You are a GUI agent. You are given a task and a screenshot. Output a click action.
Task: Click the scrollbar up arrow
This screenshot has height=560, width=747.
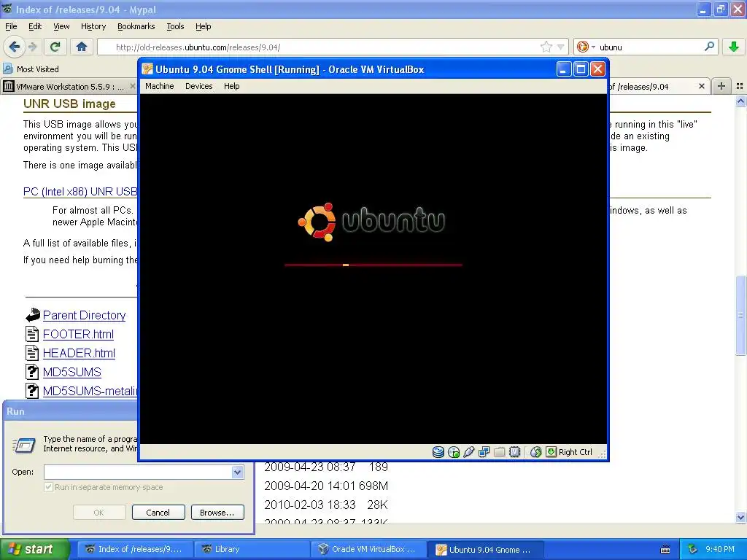coord(740,101)
